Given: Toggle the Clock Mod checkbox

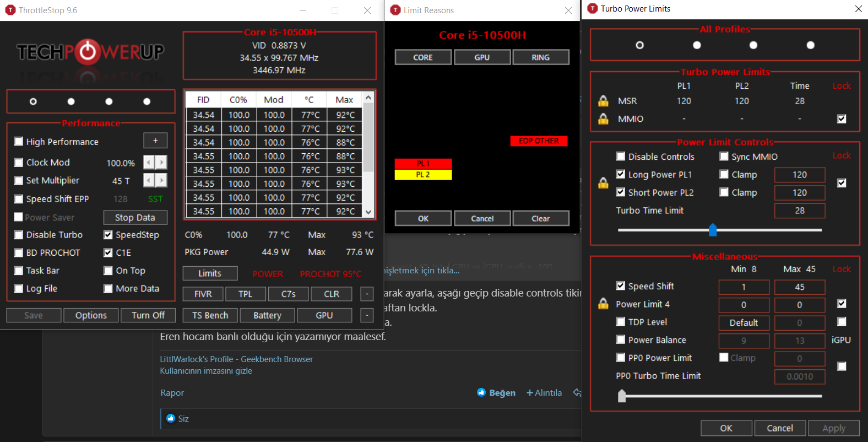Looking at the screenshot, I should 19,163.
